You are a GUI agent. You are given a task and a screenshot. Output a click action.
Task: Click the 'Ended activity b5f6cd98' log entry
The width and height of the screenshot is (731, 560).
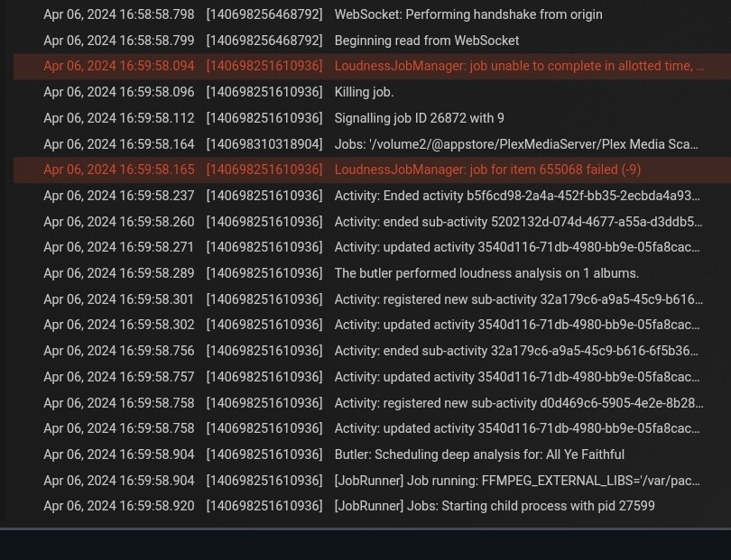coord(516,196)
